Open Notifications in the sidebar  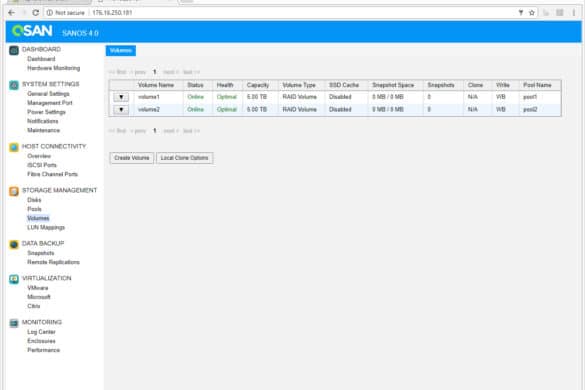click(x=43, y=121)
